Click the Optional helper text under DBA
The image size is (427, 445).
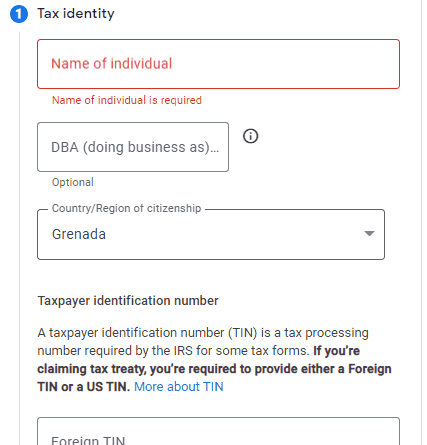pyautogui.click(x=73, y=182)
